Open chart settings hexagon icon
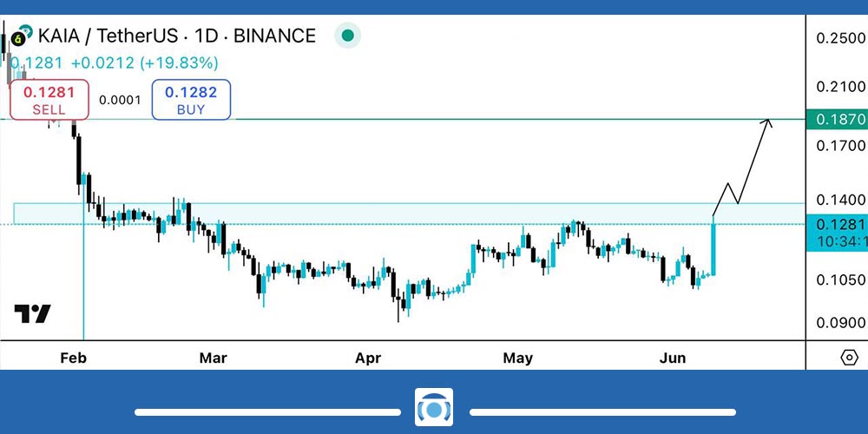868x434 pixels. tap(849, 358)
